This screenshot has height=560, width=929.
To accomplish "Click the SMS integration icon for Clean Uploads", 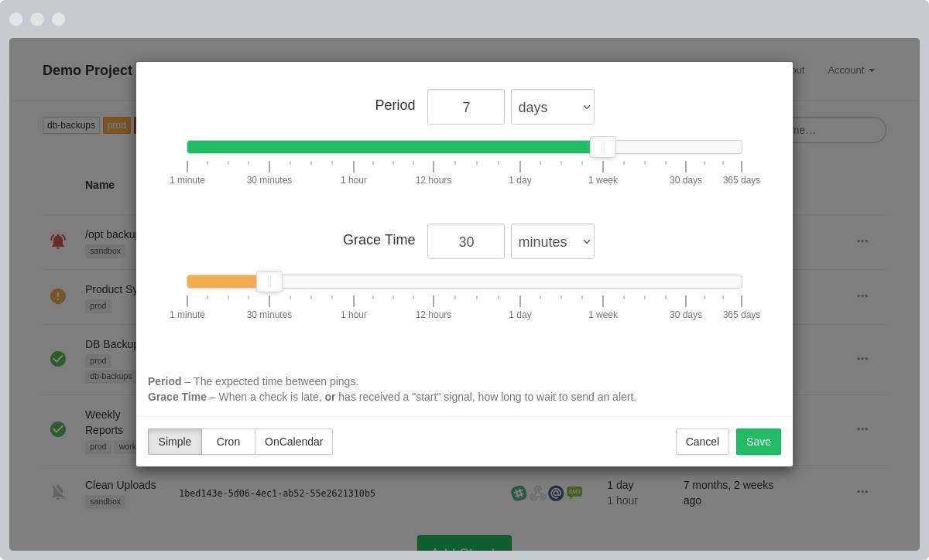I will [574, 492].
